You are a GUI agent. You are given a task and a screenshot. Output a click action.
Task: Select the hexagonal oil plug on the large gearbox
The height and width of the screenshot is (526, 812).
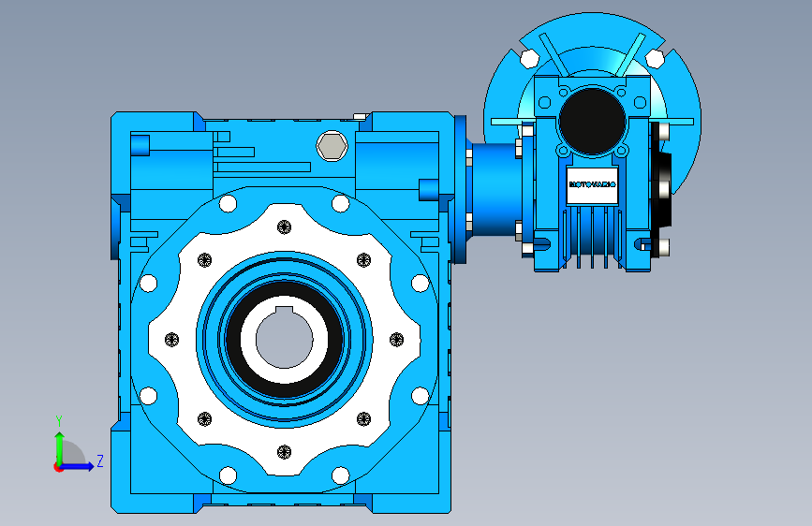(x=332, y=145)
